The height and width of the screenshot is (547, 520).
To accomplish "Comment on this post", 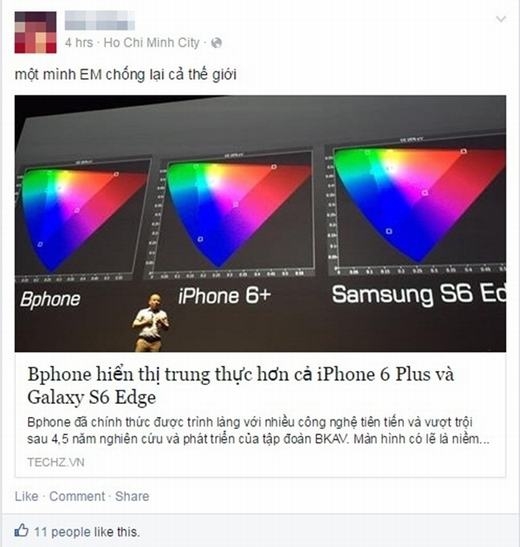I will click(x=77, y=496).
